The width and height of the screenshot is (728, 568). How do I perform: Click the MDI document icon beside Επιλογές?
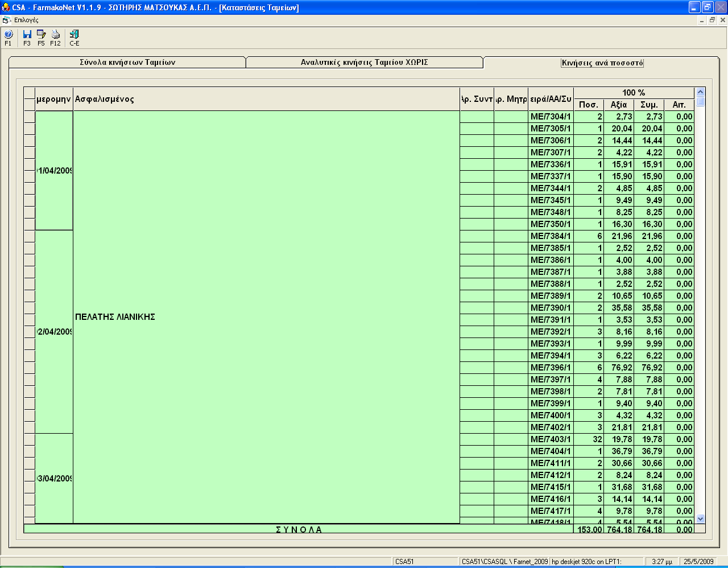(6, 20)
